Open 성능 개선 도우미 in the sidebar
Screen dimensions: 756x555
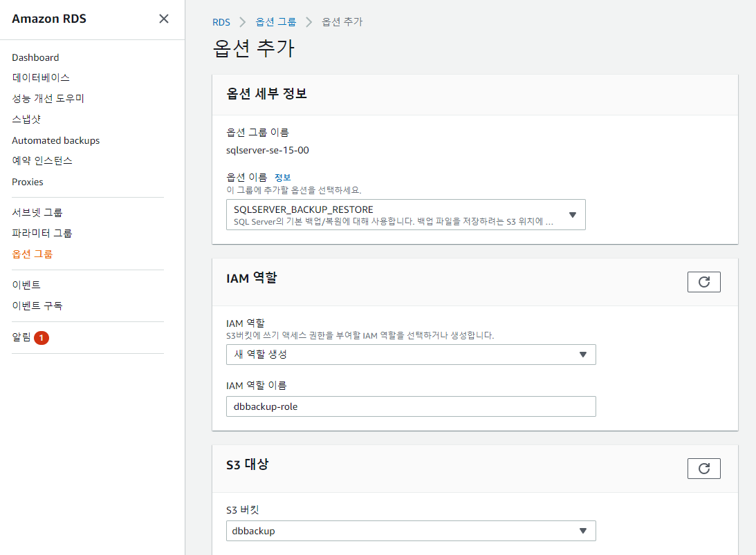(x=48, y=98)
